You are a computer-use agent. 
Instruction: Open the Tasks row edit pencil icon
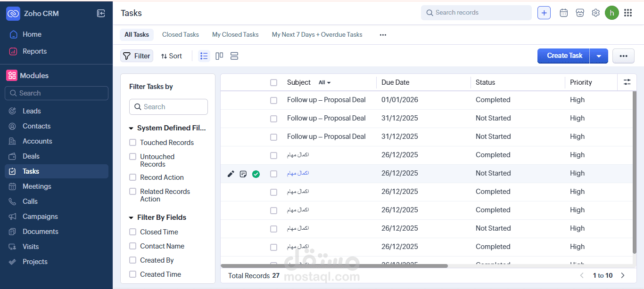click(231, 174)
